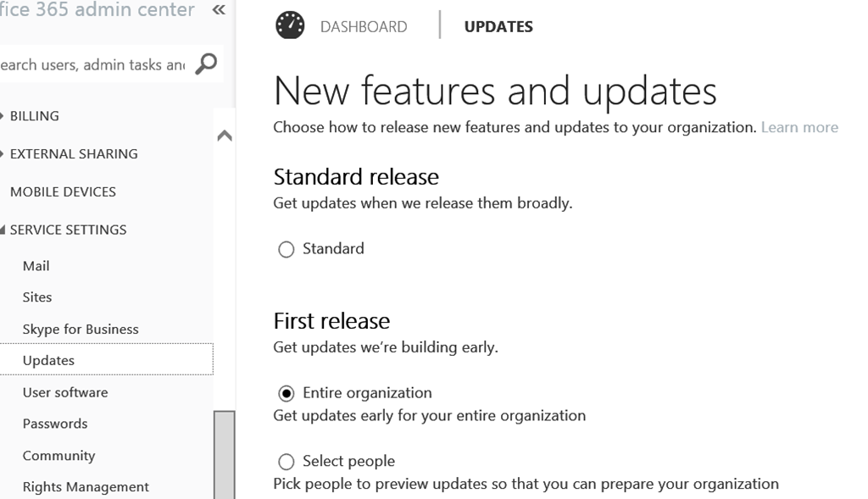
Task: Go to Mobile Devices settings
Action: [x=63, y=191]
